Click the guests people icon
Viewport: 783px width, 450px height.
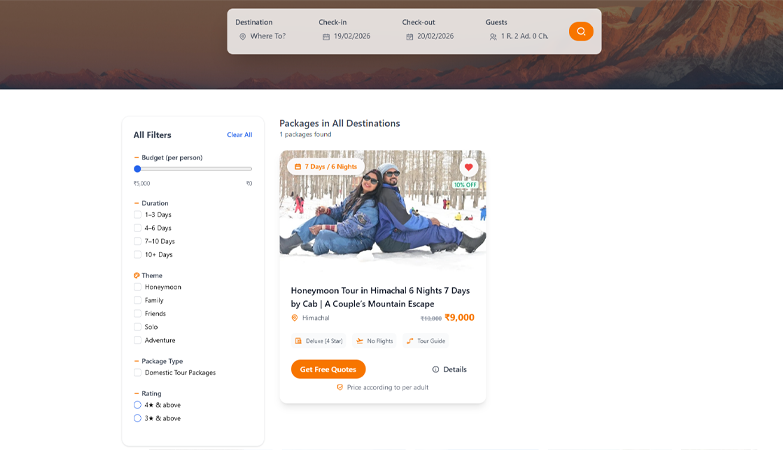493,37
